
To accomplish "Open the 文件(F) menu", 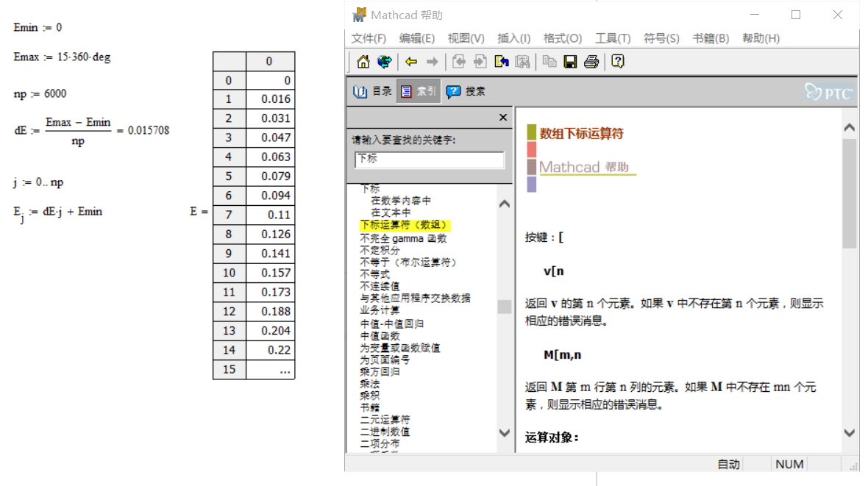I will (x=369, y=38).
